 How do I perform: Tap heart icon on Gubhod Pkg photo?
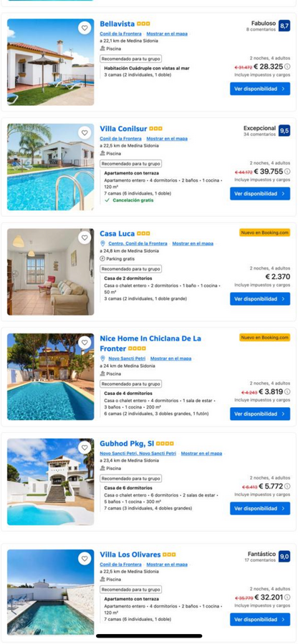click(85, 448)
